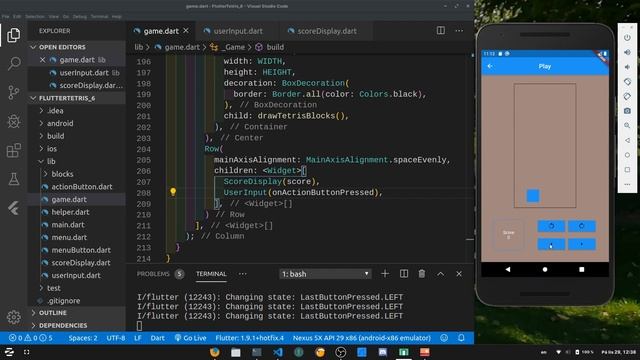The height and width of the screenshot is (360, 640).
Task: Tap the Android recents button on phone
Action: pos(582,269)
